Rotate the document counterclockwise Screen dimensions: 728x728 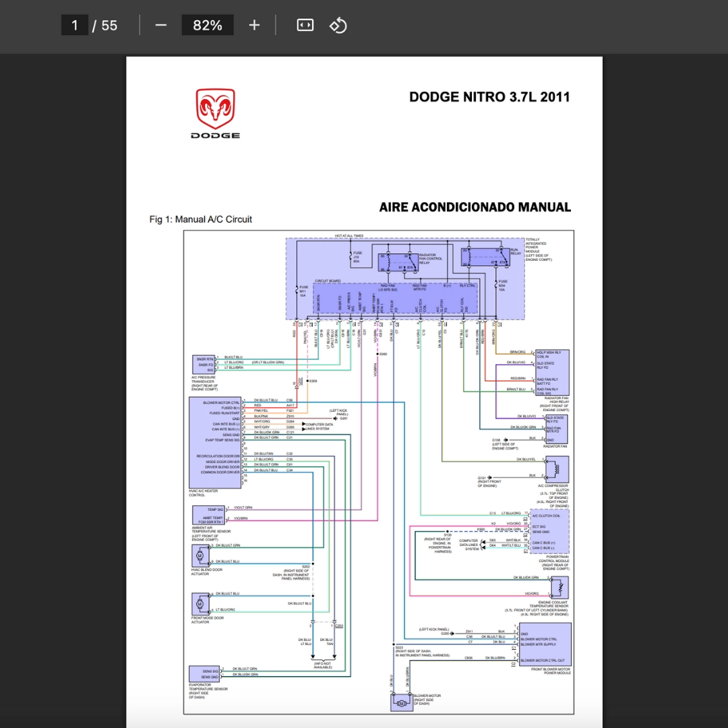[338, 25]
